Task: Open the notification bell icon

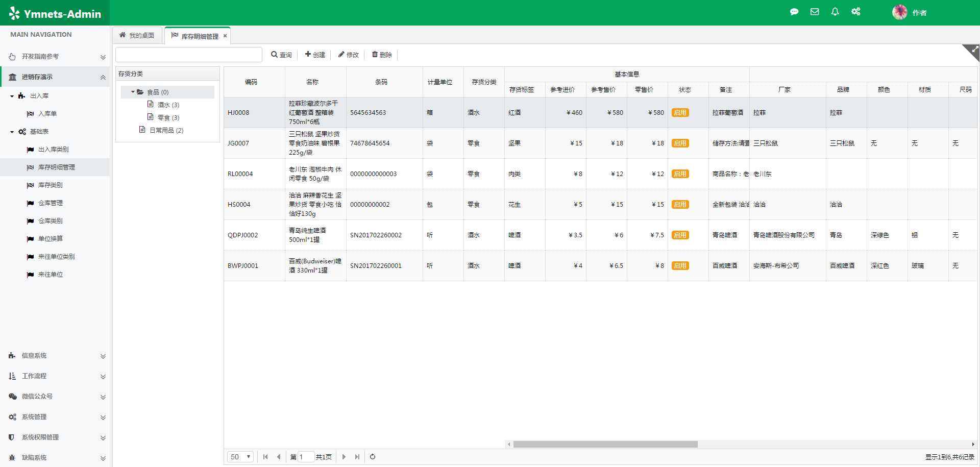Action: click(x=835, y=12)
